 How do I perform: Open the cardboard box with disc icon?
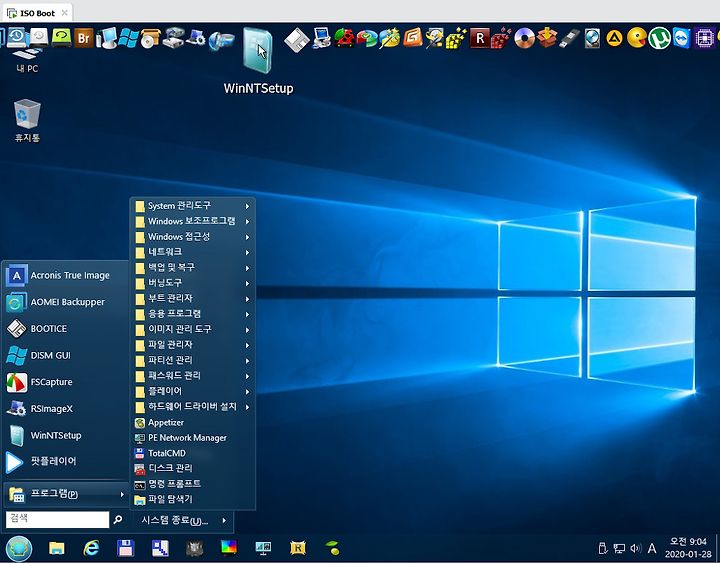click(x=151, y=38)
